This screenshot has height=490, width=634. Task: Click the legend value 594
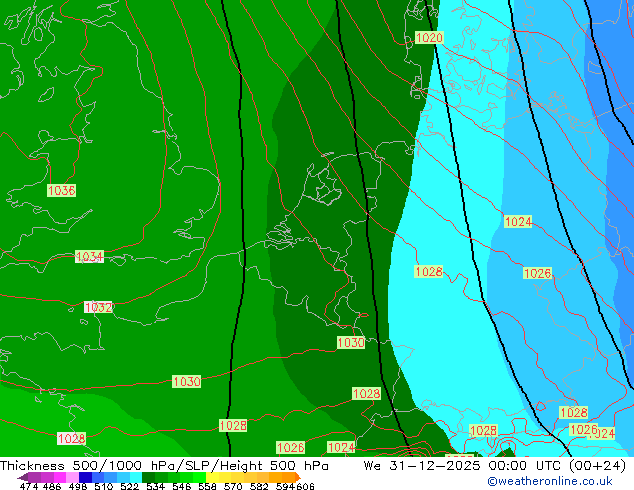[x=285, y=486]
